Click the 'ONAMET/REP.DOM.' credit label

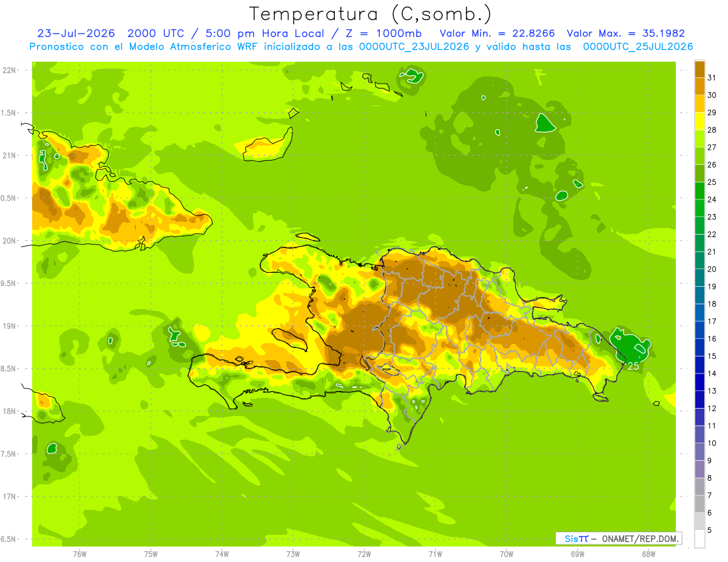[640, 538]
